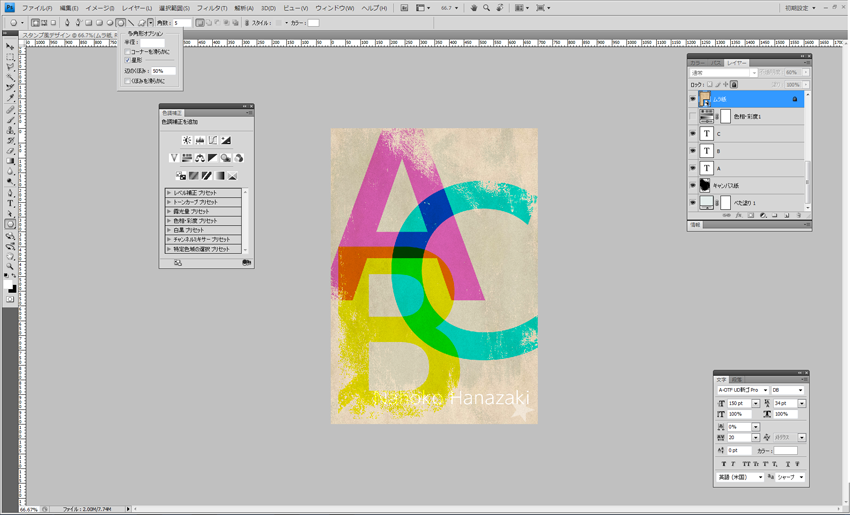Uncheck the 星形 (star) checkbox
The image size is (850, 515).
[x=128, y=60]
